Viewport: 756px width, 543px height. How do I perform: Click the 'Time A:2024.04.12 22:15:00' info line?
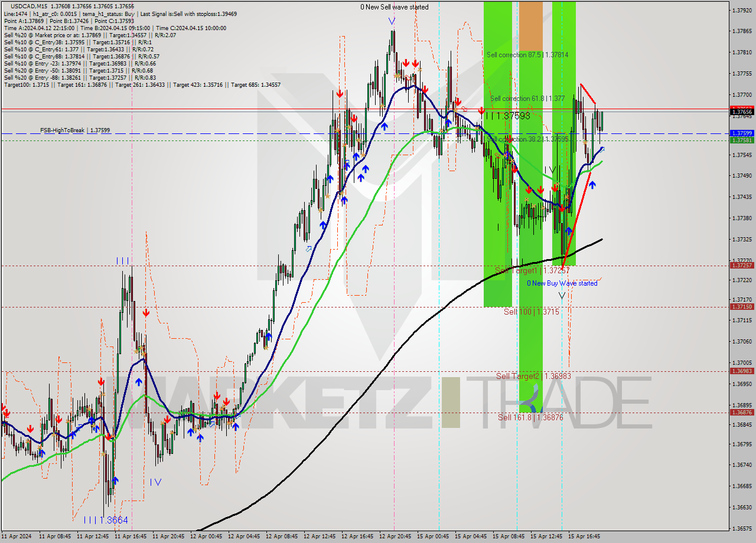point(115,28)
